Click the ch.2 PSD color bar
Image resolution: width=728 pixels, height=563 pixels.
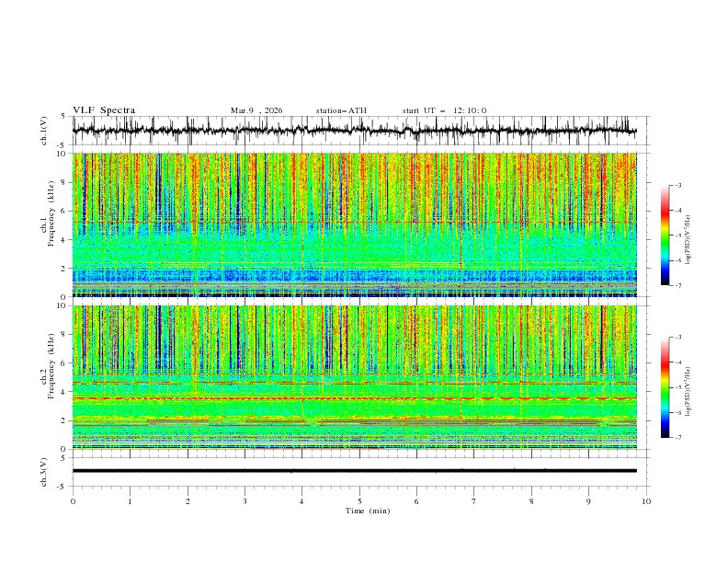click(x=665, y=387)
